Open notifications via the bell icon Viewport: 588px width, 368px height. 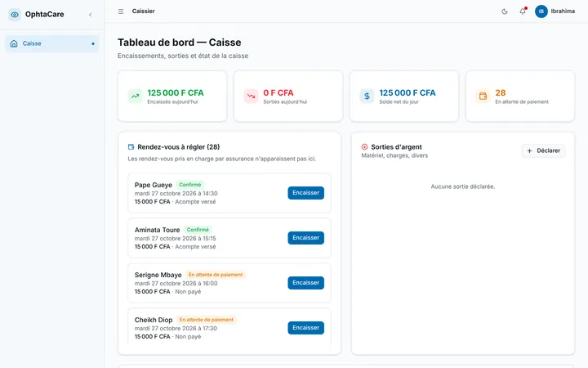click(x=523, y=11)
